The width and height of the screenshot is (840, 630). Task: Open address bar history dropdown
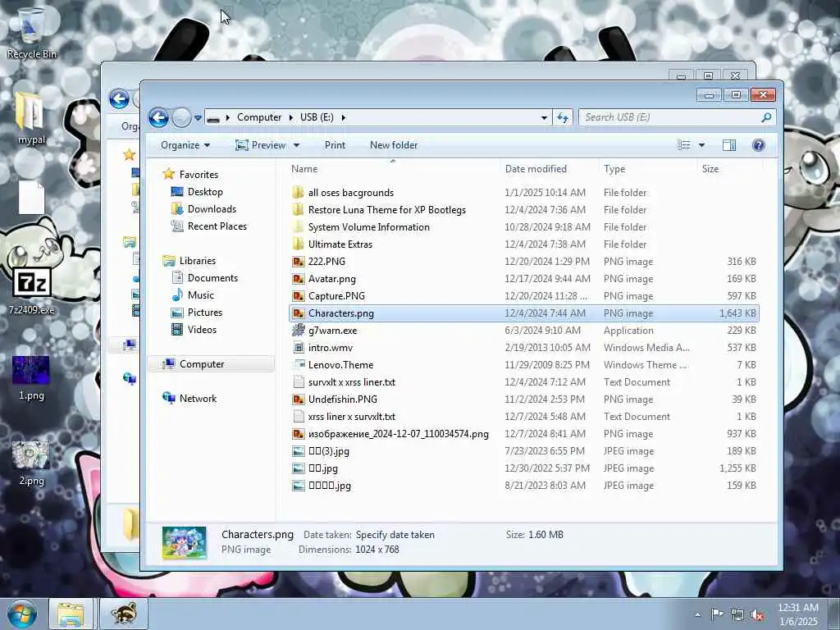click(x=545, y=117)
